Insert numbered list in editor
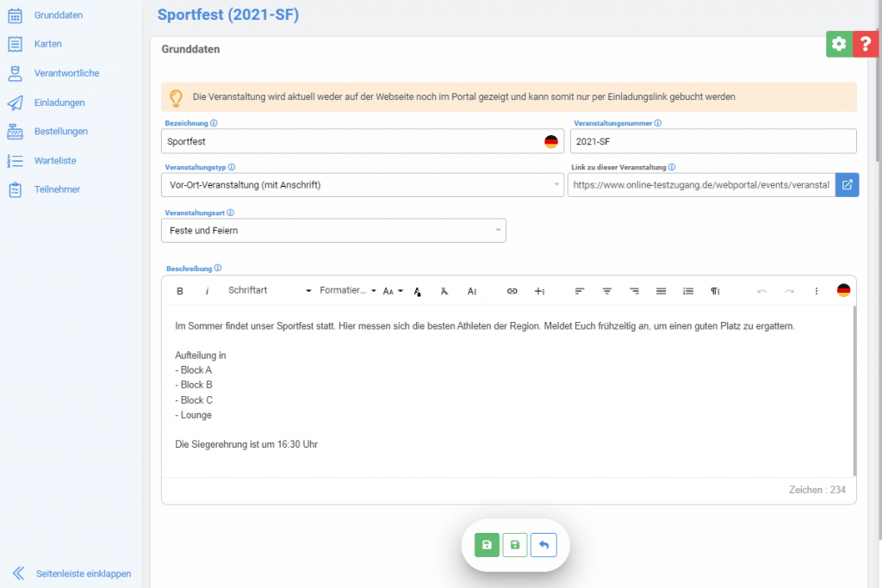Screen dimensions: 882x588 687,291
